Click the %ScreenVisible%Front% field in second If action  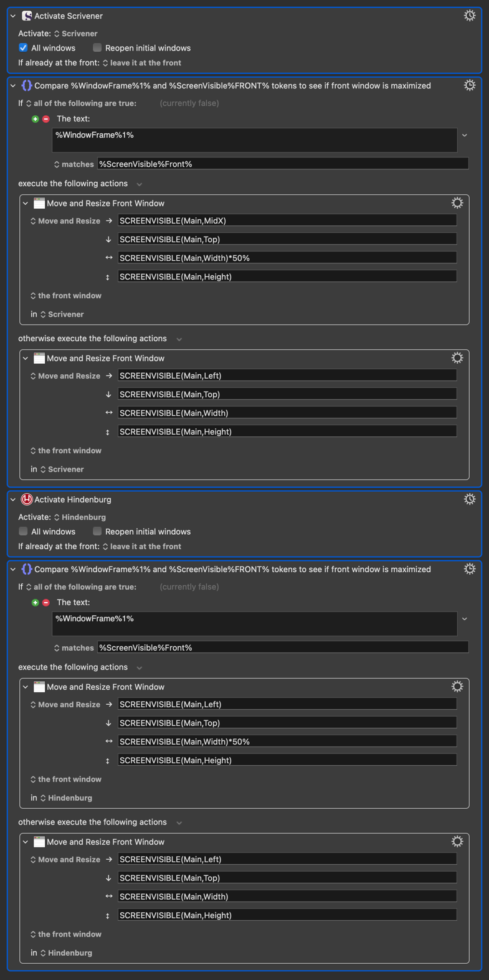[283, 648]
